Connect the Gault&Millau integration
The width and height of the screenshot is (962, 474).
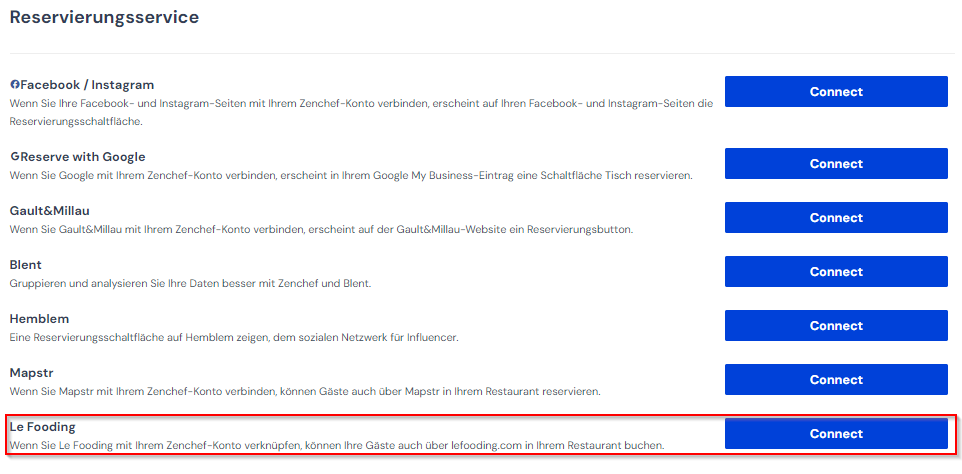point(836,218)
